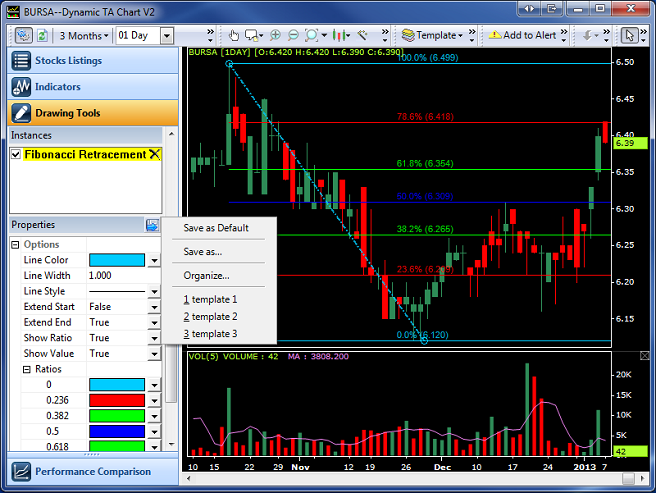Viewport: 656px width, 493px height.
Task: Choose Save as Default menu entry
Action: [x=216, y=228]
